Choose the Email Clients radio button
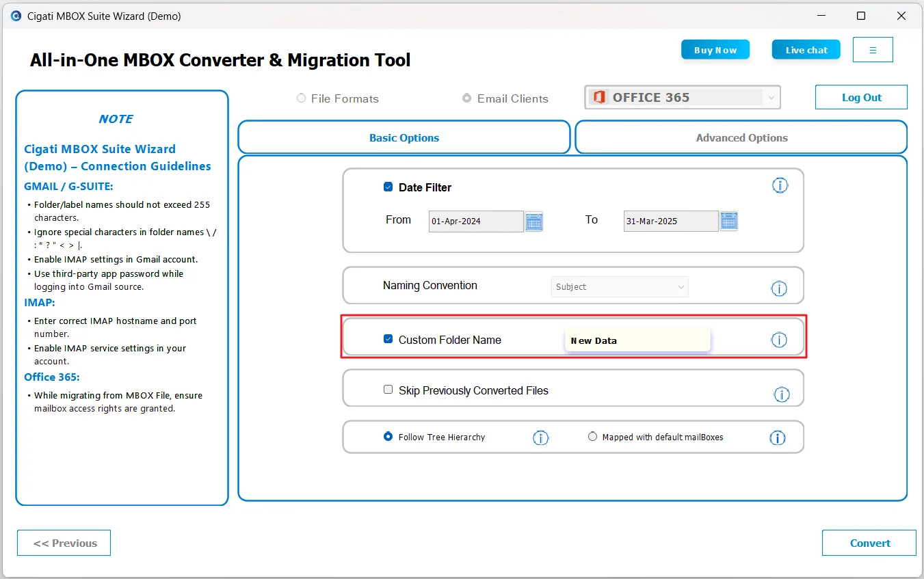Image resolution: width=924 pixels, height=579 pixels. coord(467,98)
